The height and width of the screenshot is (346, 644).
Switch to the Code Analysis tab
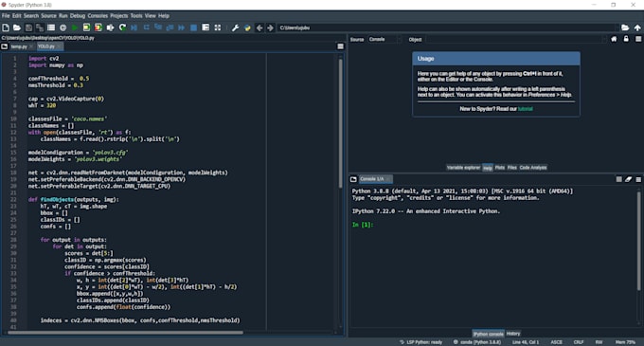pyautogui.click(x=532, y=167)
